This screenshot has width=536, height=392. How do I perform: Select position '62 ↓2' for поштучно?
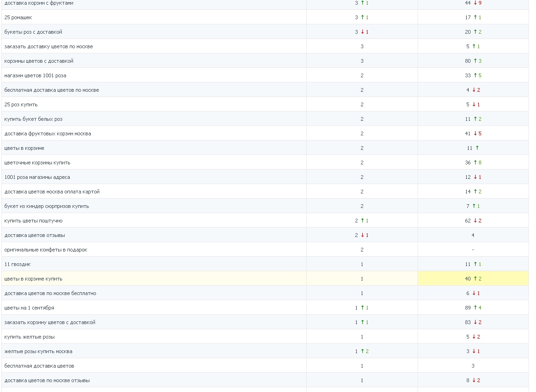click(x=473, y=221)
